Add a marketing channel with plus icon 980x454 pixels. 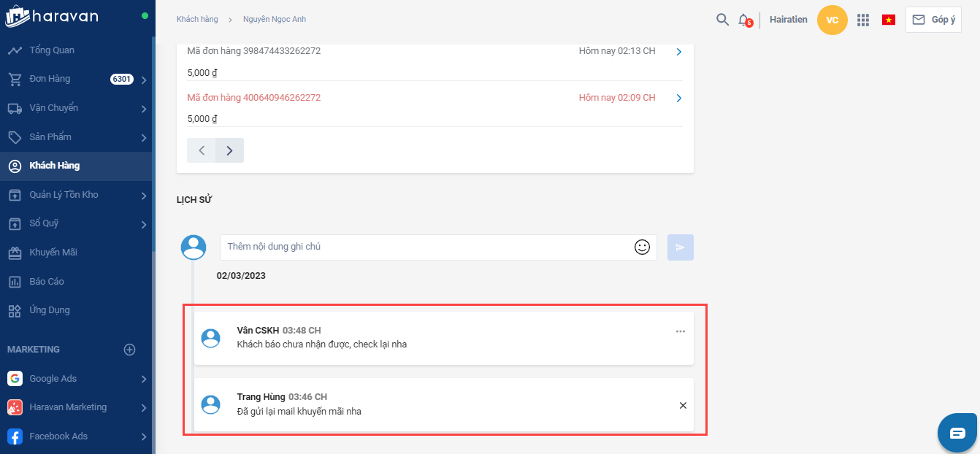point(130,350)
